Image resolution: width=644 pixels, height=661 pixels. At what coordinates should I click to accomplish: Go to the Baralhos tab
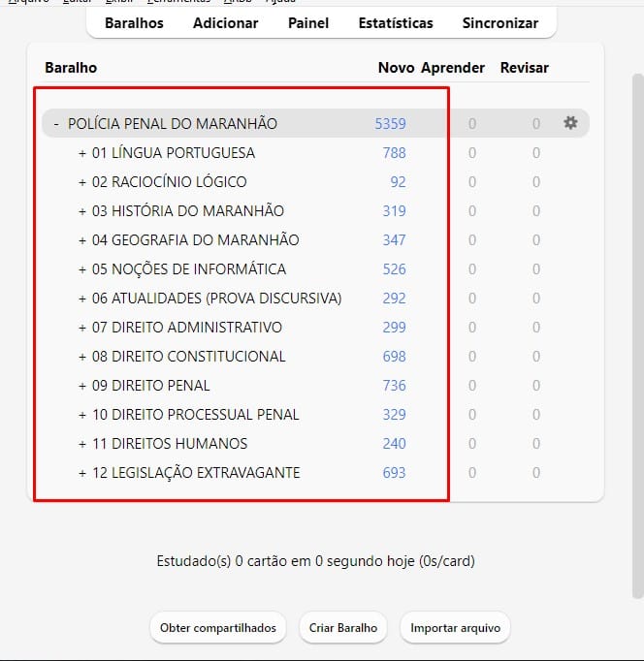point(134,22)
